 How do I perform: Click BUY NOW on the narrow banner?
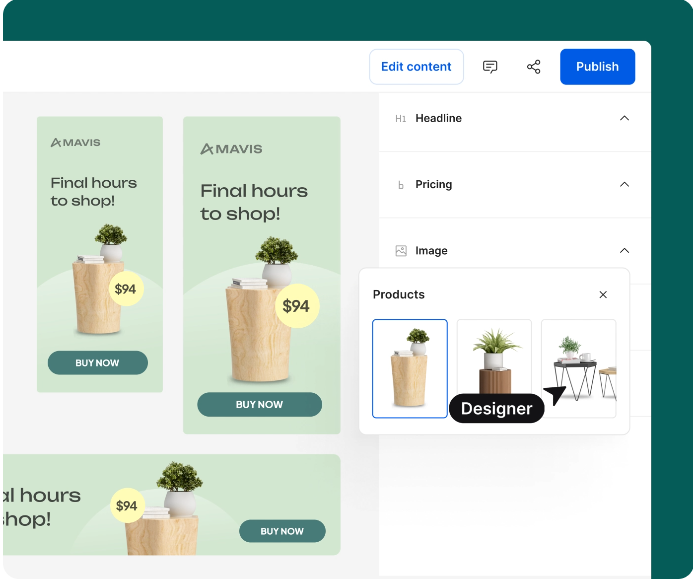click(x=98, y=363)
